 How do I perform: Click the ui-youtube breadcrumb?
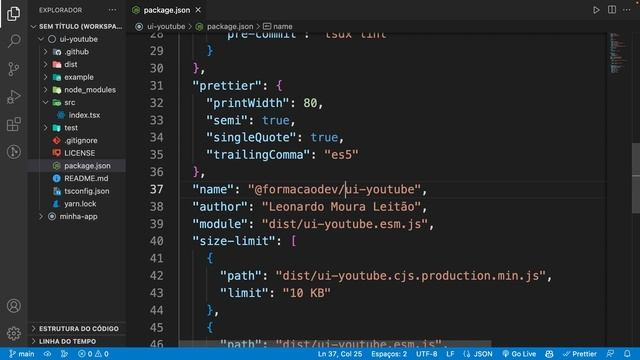coord(166,27)
